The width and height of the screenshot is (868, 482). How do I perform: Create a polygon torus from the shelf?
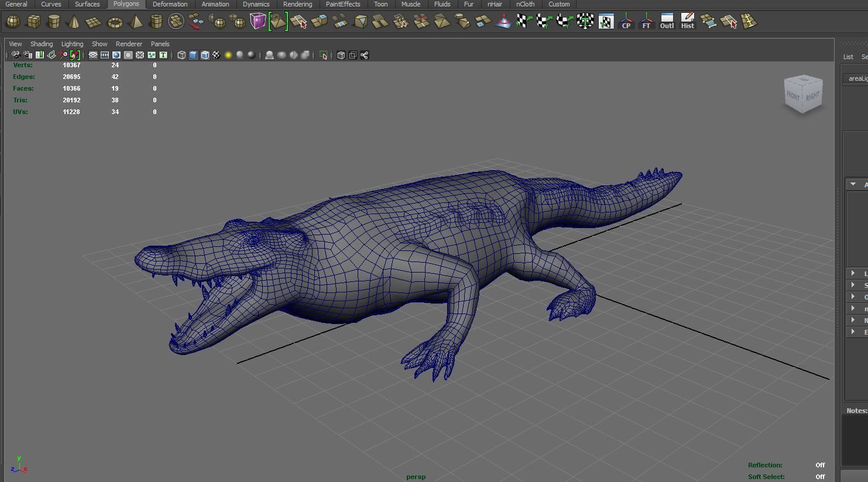click(115, 22)
